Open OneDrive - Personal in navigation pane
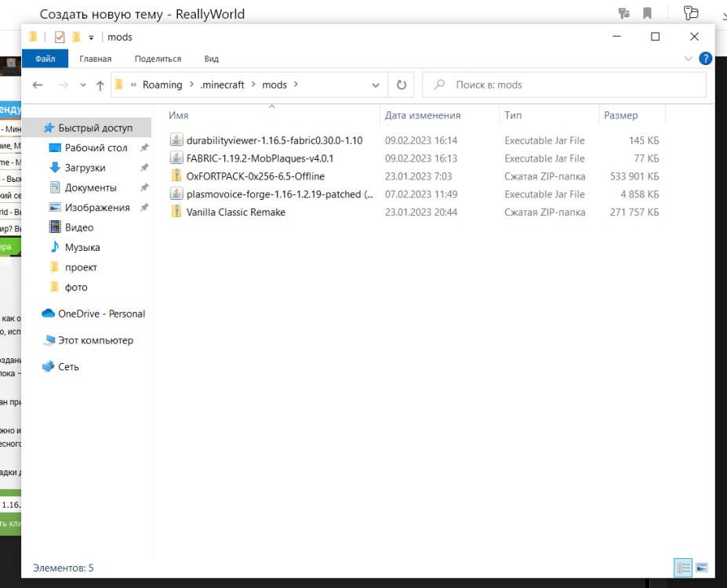The height and width of the screenshot is (588, 727). coord(101,314)
